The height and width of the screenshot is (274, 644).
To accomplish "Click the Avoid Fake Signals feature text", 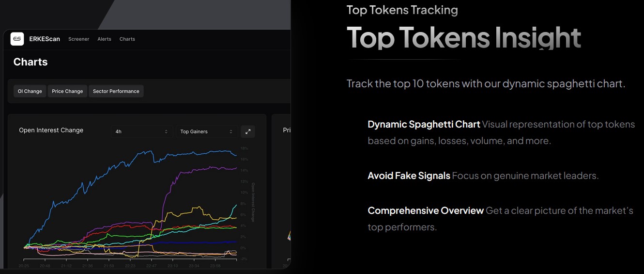I will tap(409, 176).
